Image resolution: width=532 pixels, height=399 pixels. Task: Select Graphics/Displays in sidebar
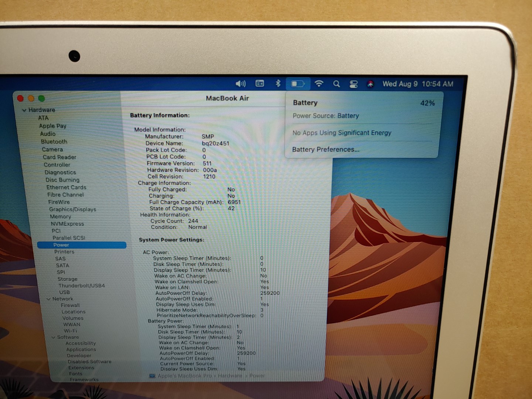tap(72, 209)
